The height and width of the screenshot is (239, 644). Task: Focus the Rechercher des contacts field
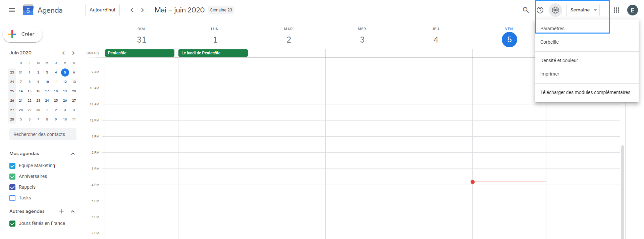click(43, 134)
